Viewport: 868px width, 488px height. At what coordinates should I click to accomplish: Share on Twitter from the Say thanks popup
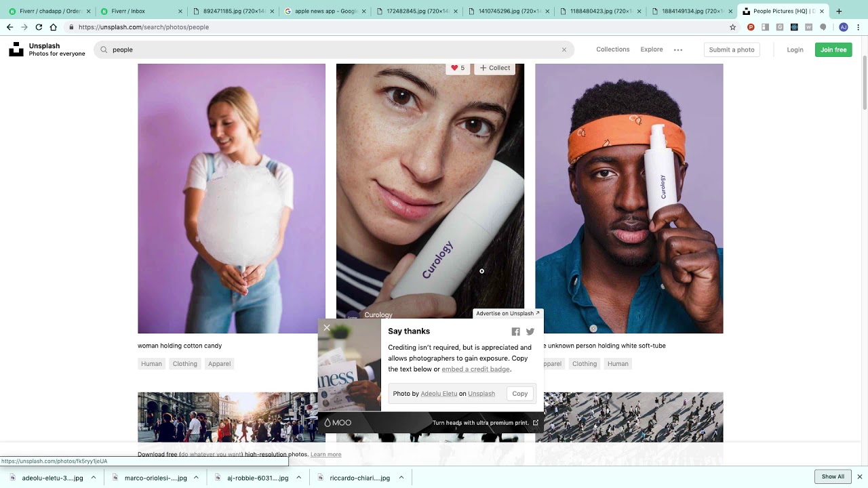coord(530,331)
